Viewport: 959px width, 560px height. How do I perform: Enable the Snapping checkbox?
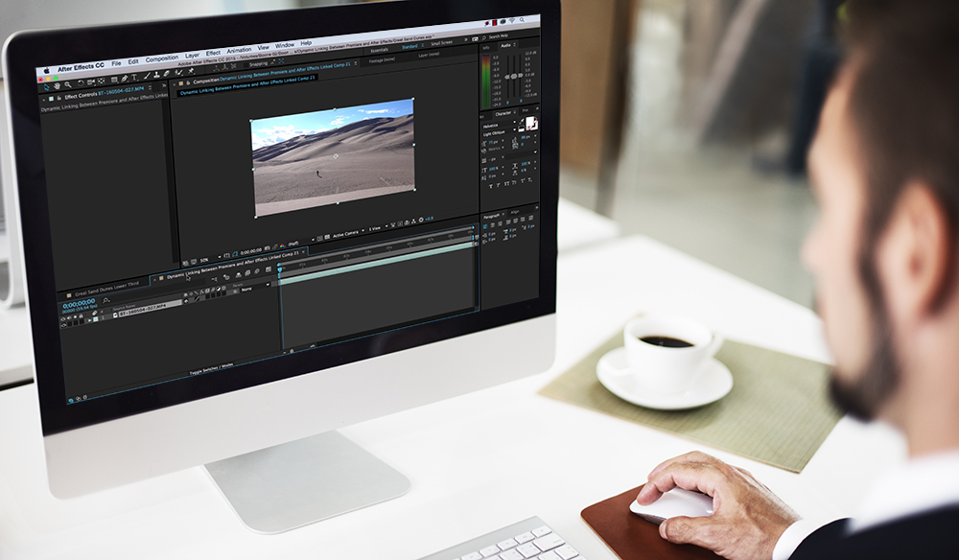tap(246, 65)
